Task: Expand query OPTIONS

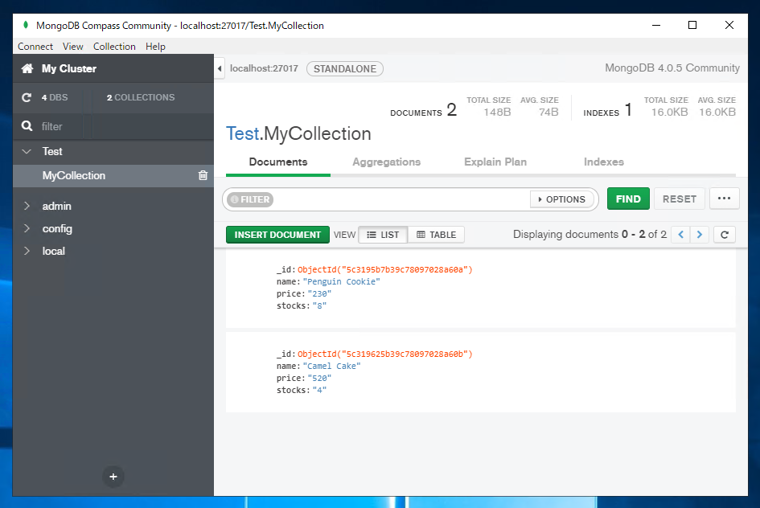Action: click(562, 199)
